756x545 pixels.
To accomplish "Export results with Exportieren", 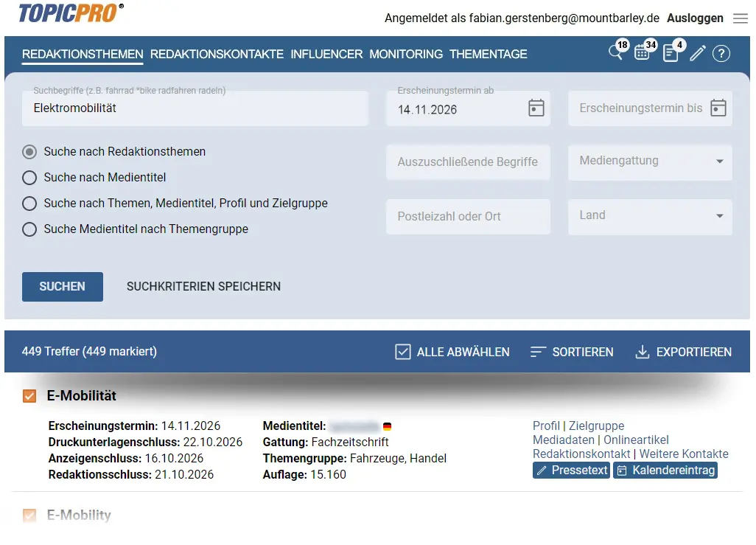I will (683, 352).
